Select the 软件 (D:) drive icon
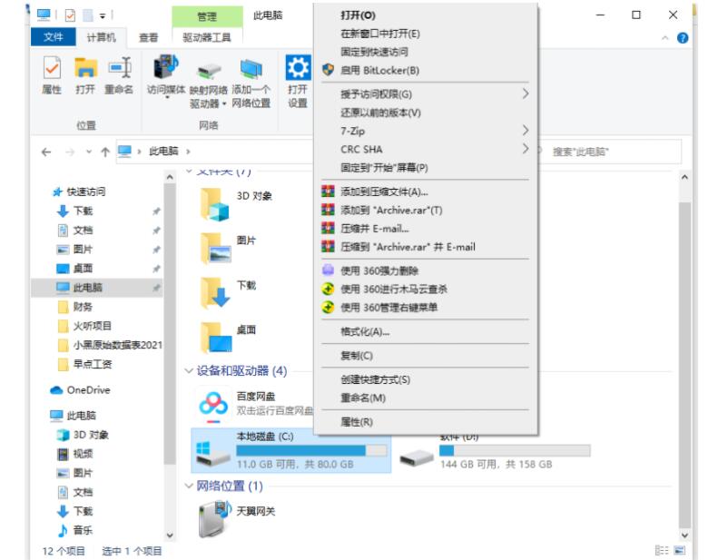The width and height of the screenshot is (728, 560). 417,457
